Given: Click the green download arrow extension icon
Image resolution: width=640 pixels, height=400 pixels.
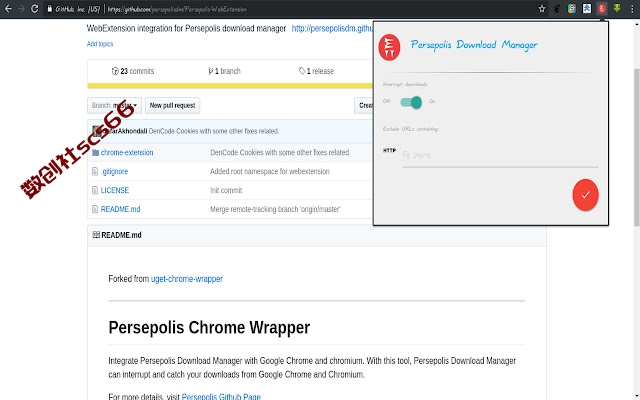Looking at the screenshot, I should point(617,9).
